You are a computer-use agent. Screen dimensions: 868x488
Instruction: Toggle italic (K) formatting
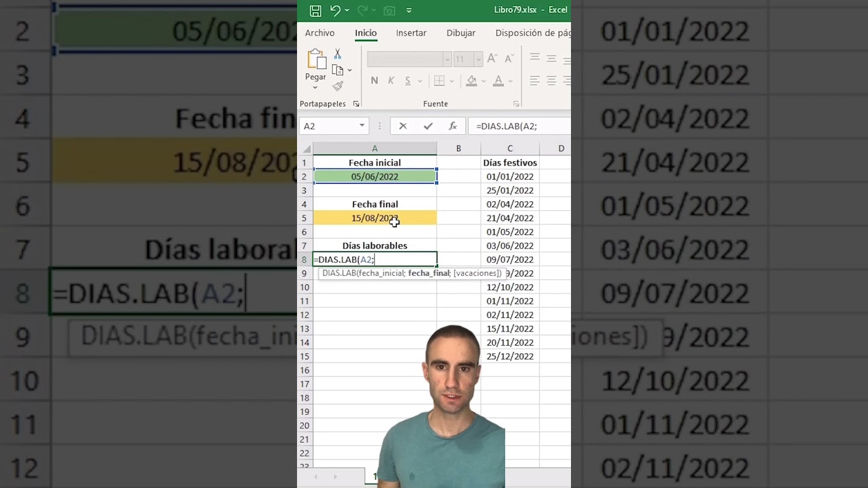pyautogui.click(x=391, y=81)
